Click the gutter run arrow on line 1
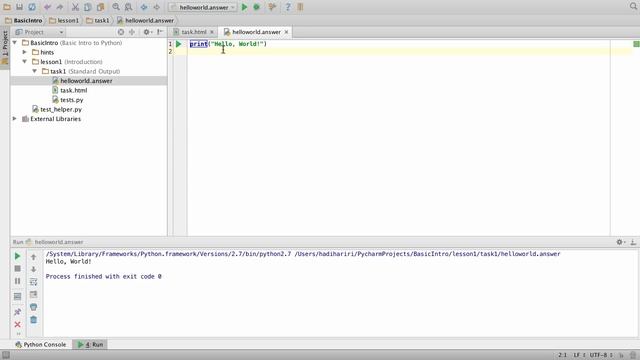Viewport: 640px width, 360px height. point(179,44)
